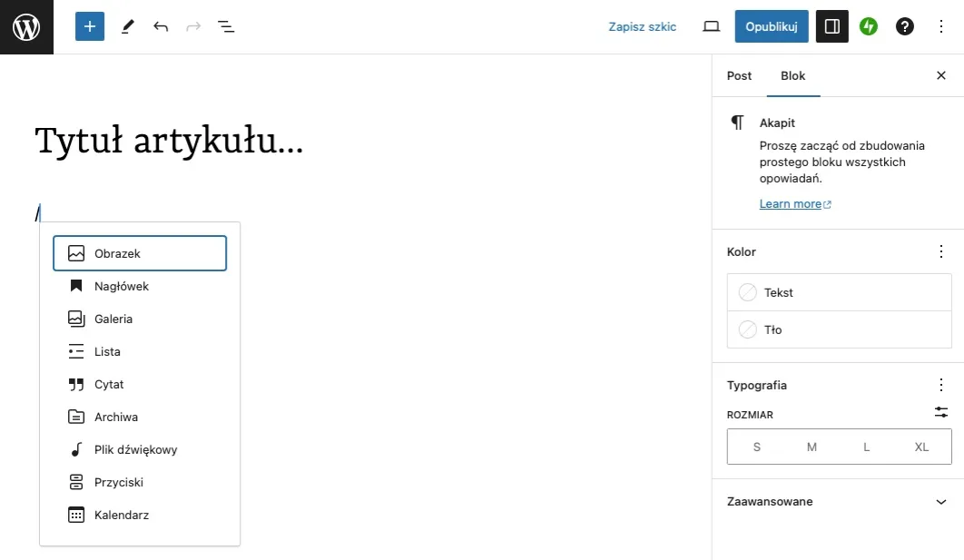Click the Kalendarz calendar icon
This screenshot has width=964, height=560.
click(76, 515)
